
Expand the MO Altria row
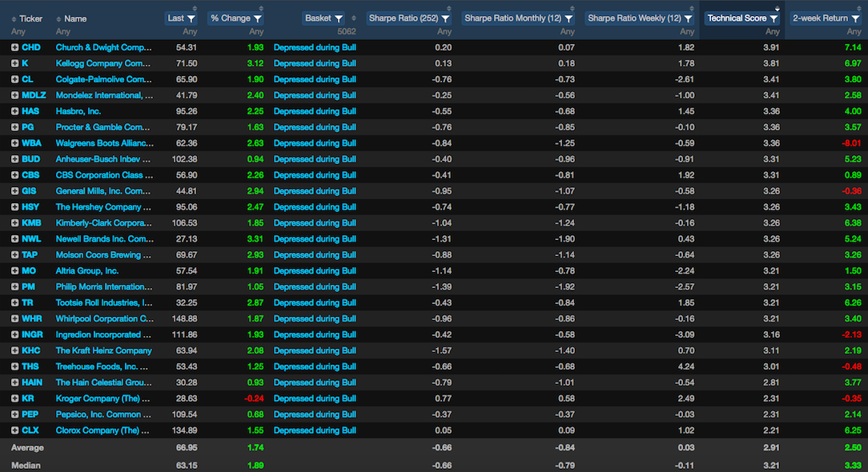pos(15,271)
